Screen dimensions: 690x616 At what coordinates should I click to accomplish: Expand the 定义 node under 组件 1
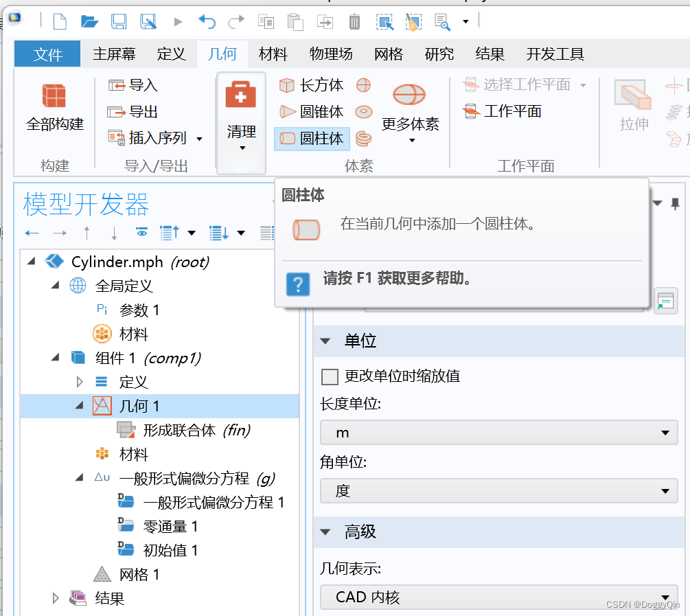tap(79, 381)
